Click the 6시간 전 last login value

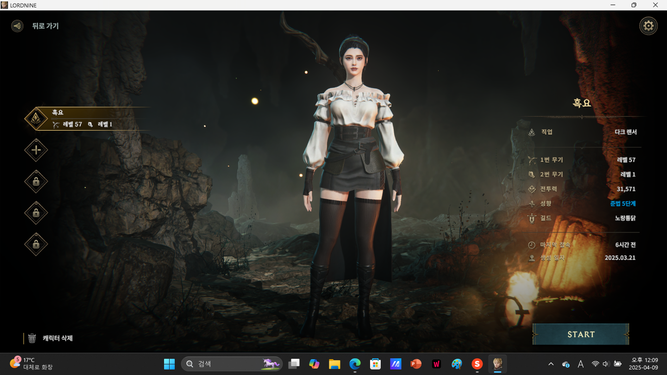coord(625,245)
